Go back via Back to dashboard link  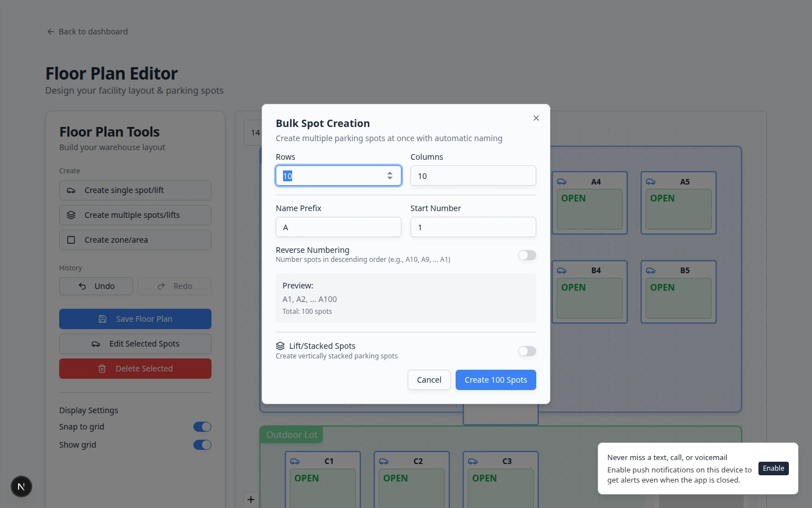coord(87,32)
